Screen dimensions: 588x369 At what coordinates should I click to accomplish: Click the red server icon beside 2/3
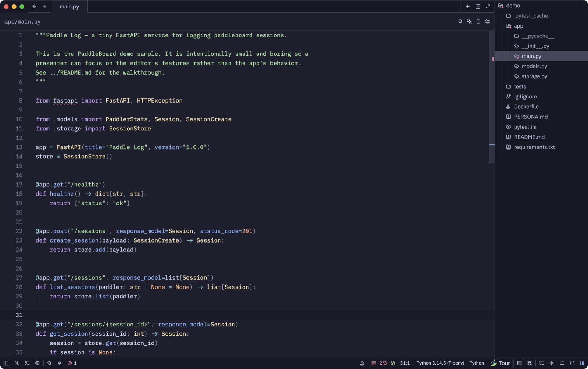coord(373,363)
